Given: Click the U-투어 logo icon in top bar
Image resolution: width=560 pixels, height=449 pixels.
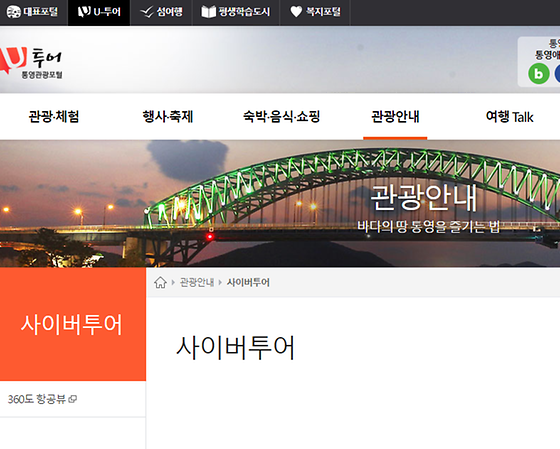Looking at the screenshot, I should click(x=84, y=12).
